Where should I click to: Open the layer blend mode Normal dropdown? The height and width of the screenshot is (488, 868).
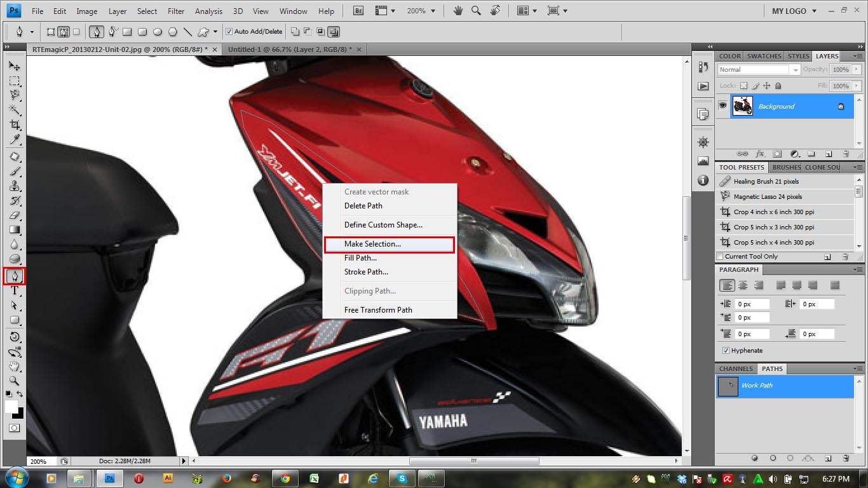758,70
